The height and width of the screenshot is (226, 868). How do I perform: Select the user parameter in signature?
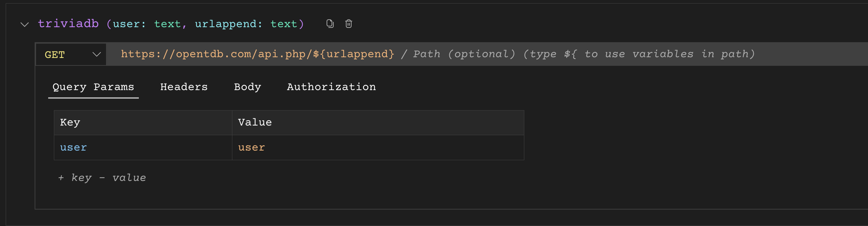click(x=126, y=24)
